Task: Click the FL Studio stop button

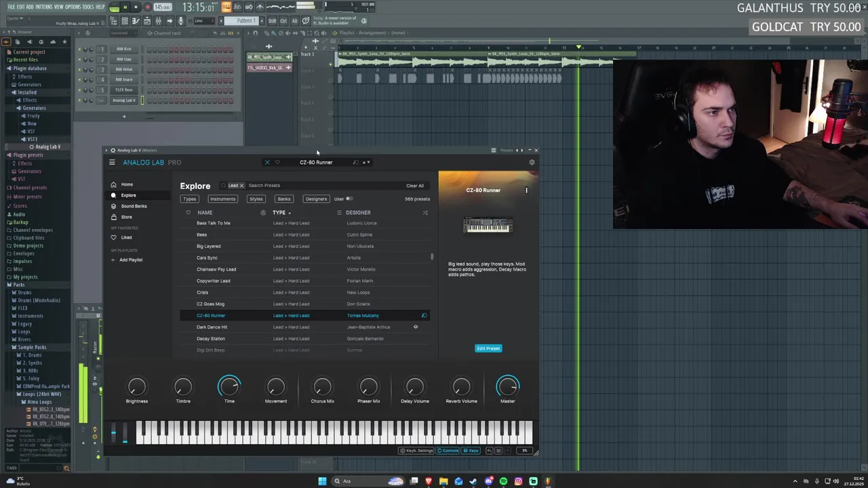Action: coord(136,7)
